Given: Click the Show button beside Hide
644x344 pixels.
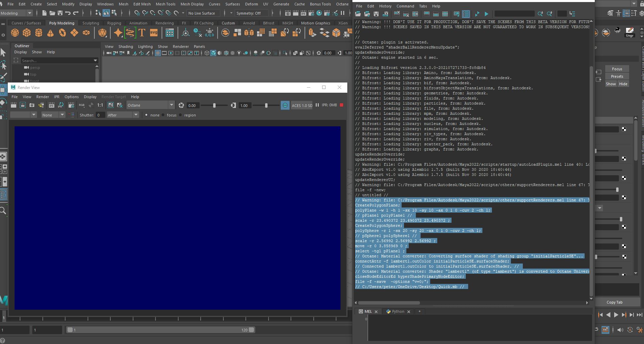Looking at the screenshot, I should point(611,84).
